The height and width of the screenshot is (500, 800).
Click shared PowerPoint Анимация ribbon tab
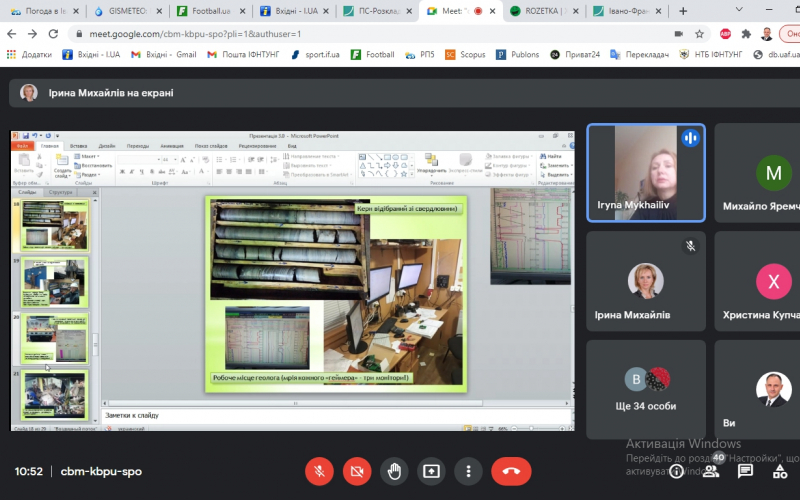(172, 146)
